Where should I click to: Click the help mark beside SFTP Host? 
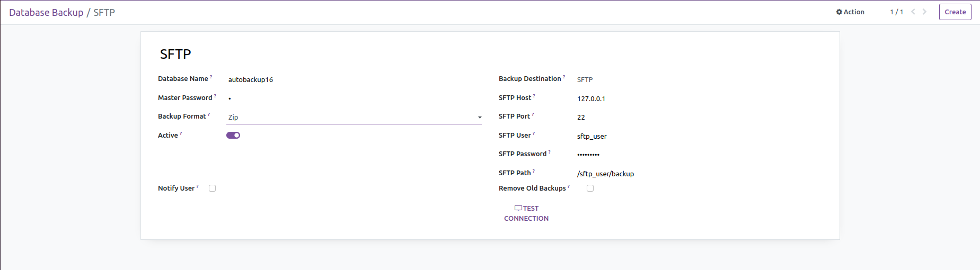[x=534, y=96]
